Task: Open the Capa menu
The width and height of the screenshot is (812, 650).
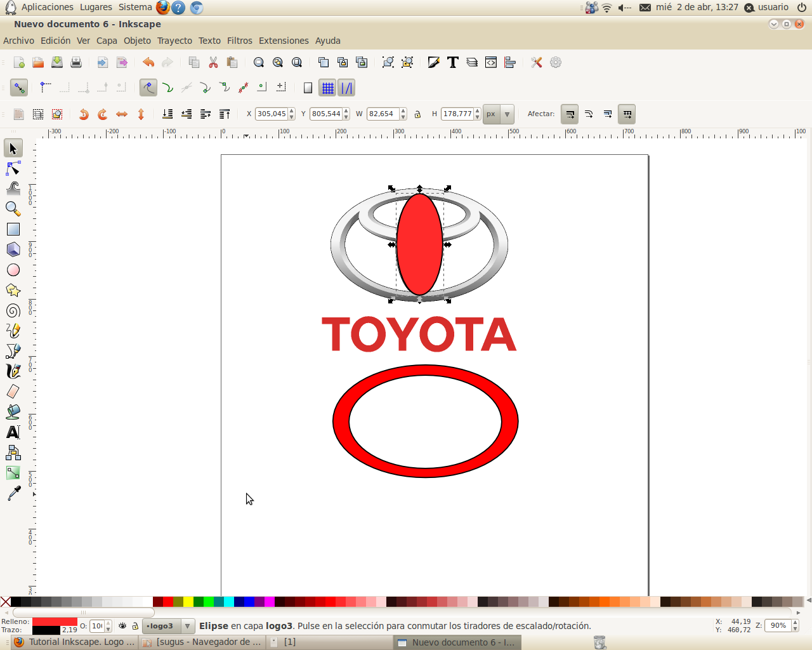Action: tap(107, 41)
